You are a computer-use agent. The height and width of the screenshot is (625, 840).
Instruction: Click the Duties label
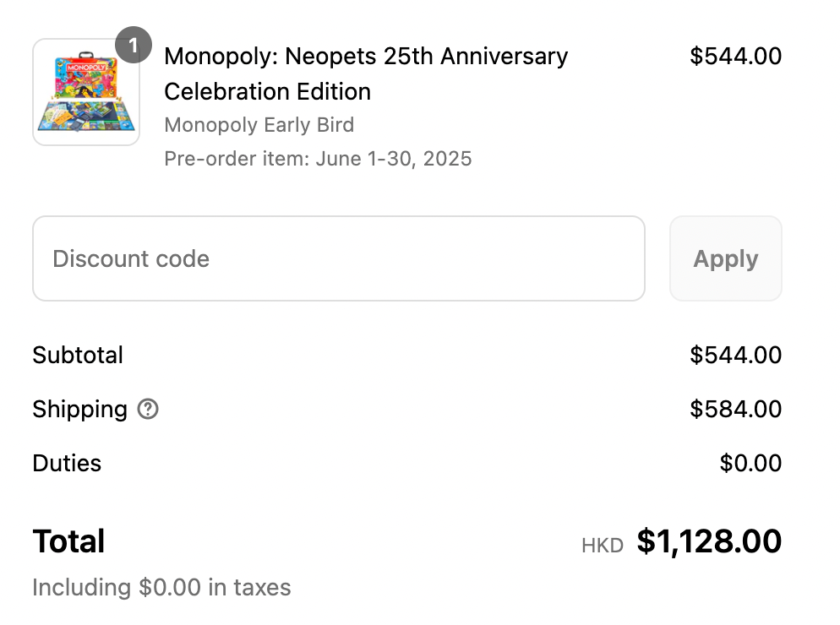67,464
